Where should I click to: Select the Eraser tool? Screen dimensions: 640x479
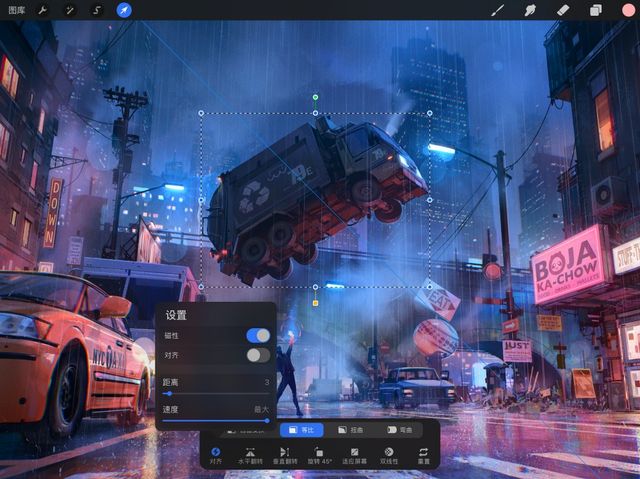[x=563, y=10]
